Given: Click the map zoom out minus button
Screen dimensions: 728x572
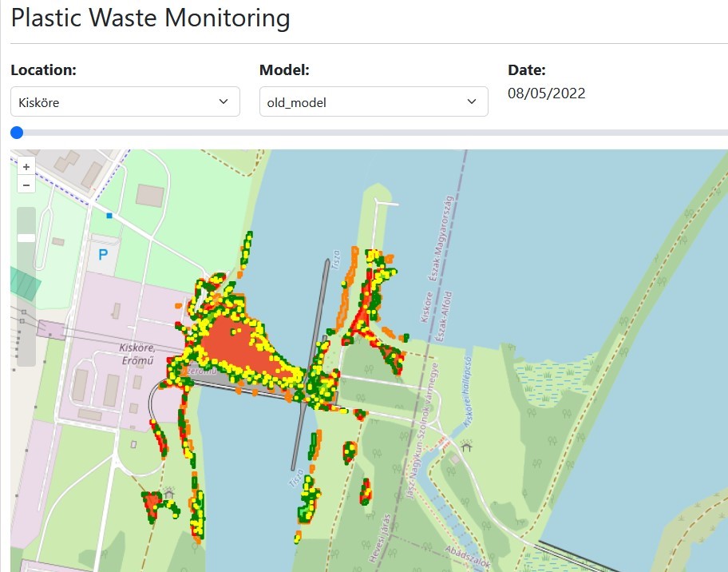Looking at the screenshot, I should point(26,185).
